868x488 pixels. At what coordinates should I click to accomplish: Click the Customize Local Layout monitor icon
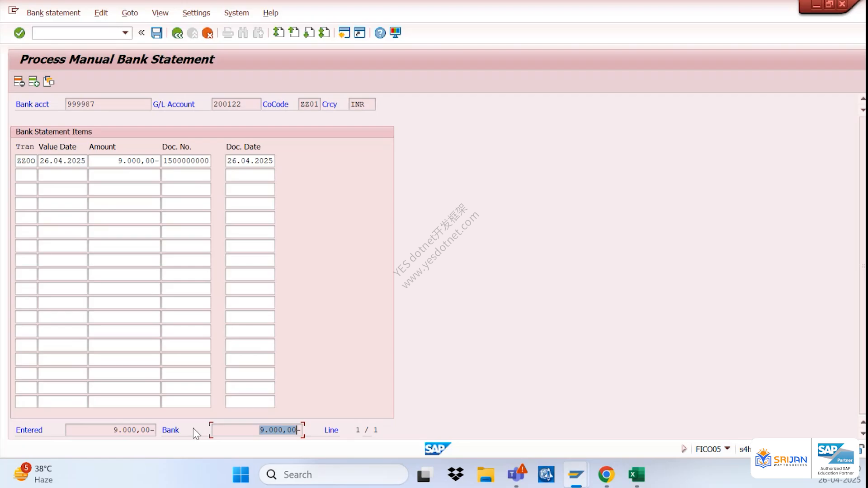[x=396, y=33]
